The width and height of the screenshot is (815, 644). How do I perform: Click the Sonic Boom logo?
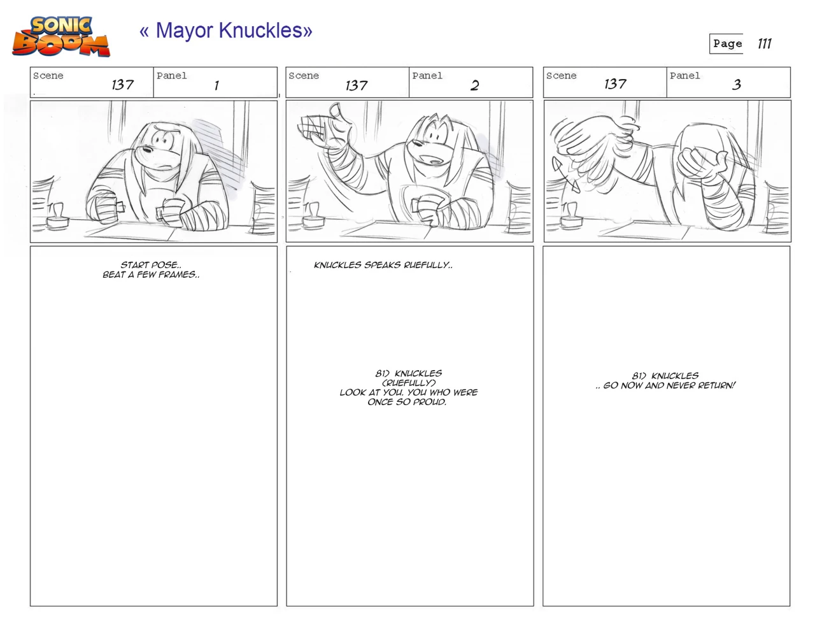click(61, 36)
